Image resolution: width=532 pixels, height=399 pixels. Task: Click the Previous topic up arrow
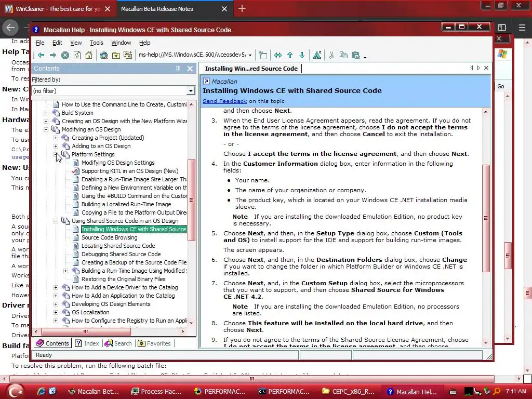pos(290,55)
